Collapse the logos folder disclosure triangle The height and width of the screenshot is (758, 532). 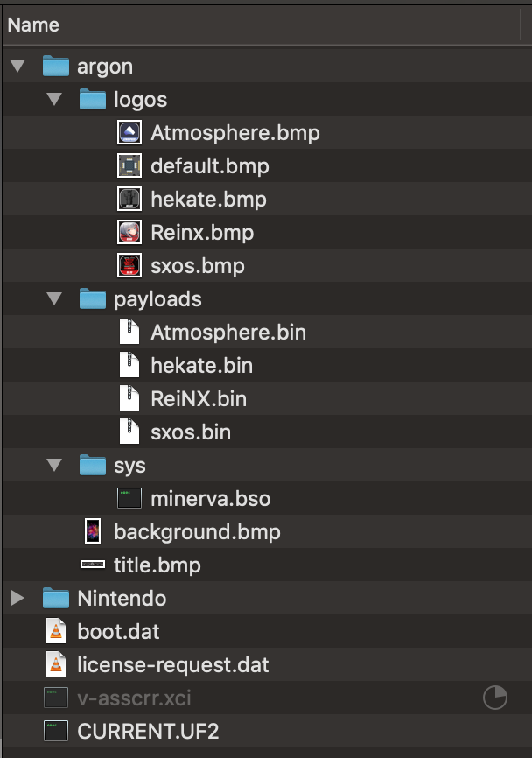[54, 99]
